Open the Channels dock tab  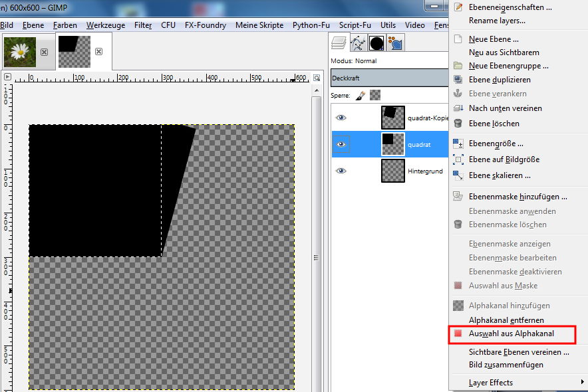point(376,43)
